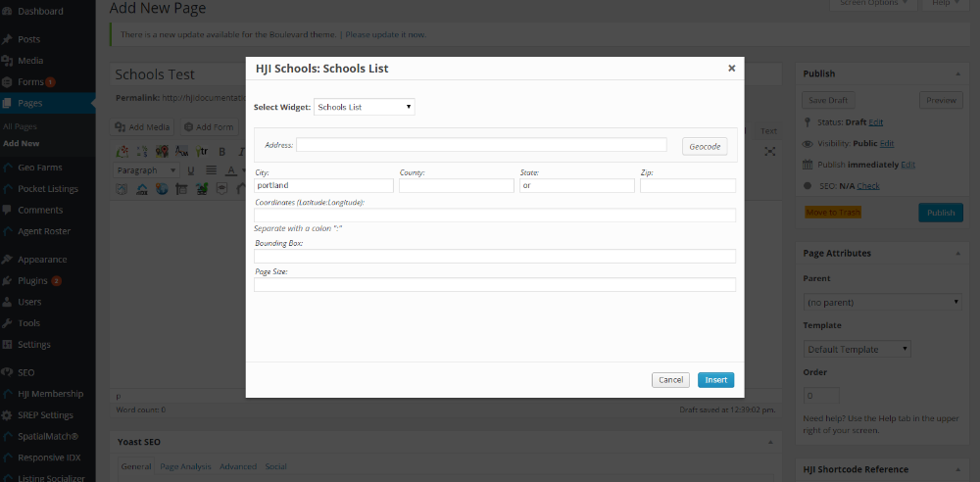Click the fullscreen editor icon

[770, 151]
